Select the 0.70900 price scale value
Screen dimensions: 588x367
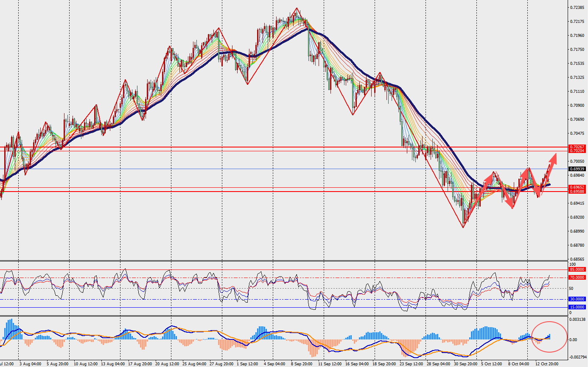(x=577, y=106)
